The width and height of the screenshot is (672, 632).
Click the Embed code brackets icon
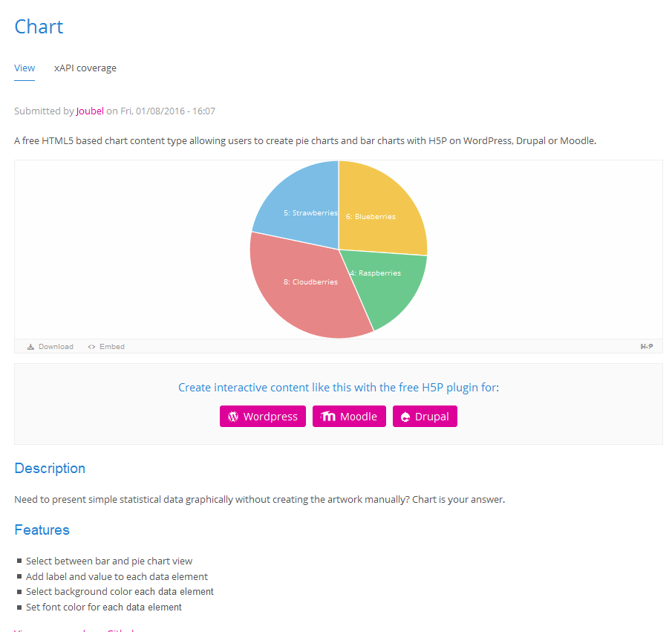91,347
